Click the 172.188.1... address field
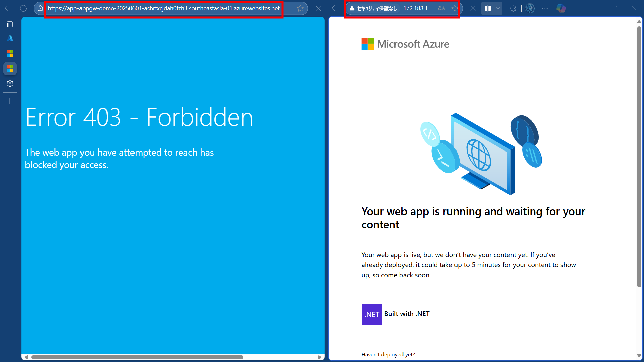Image resolution: width=644 pixels, height=362 pixels. point(418,8)
